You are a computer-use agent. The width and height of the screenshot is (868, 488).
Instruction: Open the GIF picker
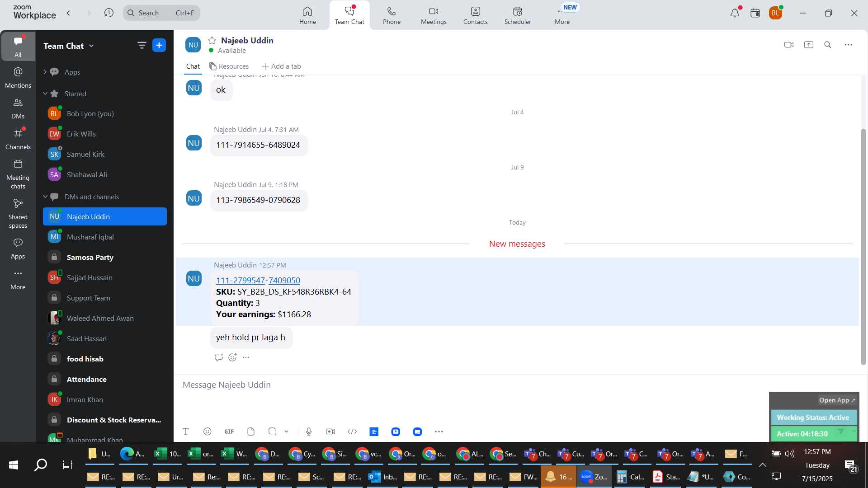[229, 432]
